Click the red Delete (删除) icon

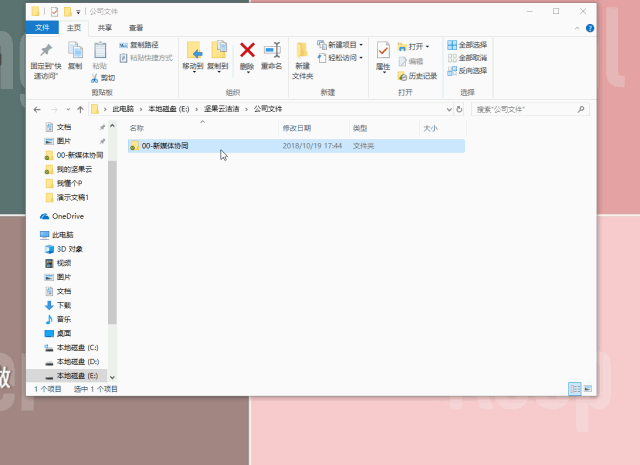(x=247, y=51)
